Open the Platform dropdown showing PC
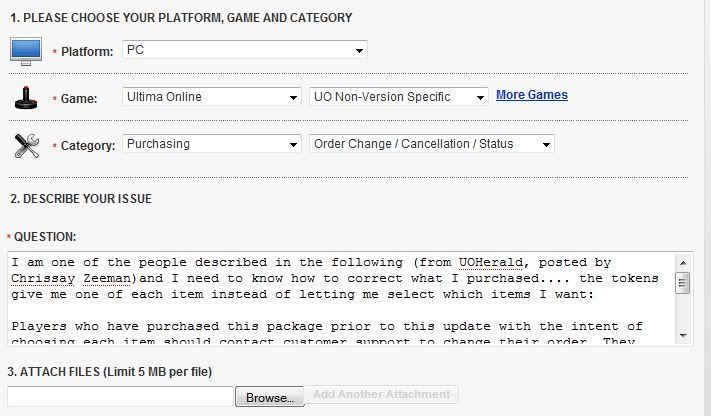The height and width of the screenshot is (416, 711). [245, 50]
